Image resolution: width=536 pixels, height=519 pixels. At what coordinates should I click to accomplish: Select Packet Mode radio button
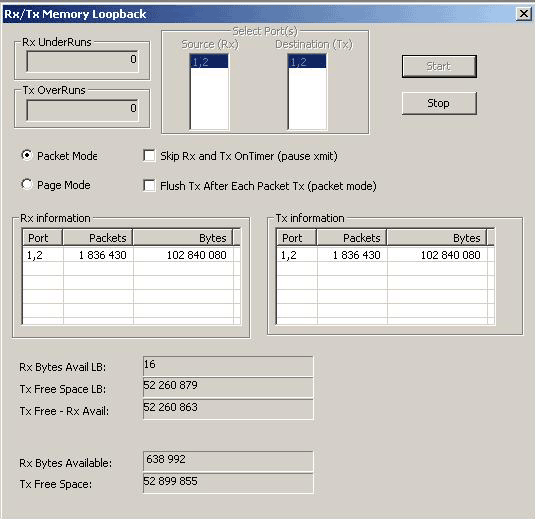click(x=27, y=156)
